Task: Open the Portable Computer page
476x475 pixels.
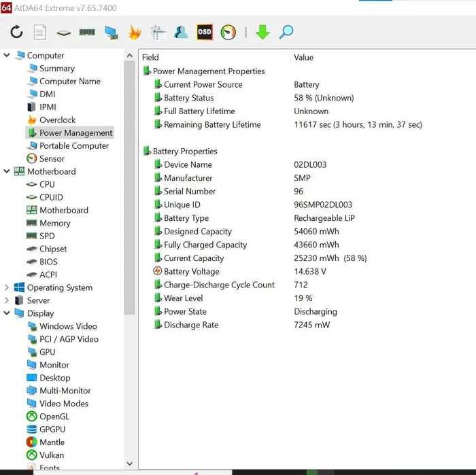Action: coord(74,146)
